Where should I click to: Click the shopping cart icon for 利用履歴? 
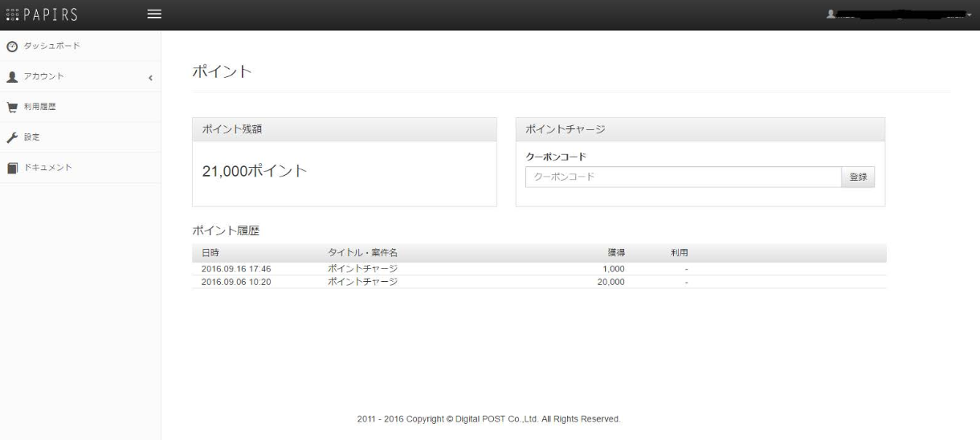[11, 107]
